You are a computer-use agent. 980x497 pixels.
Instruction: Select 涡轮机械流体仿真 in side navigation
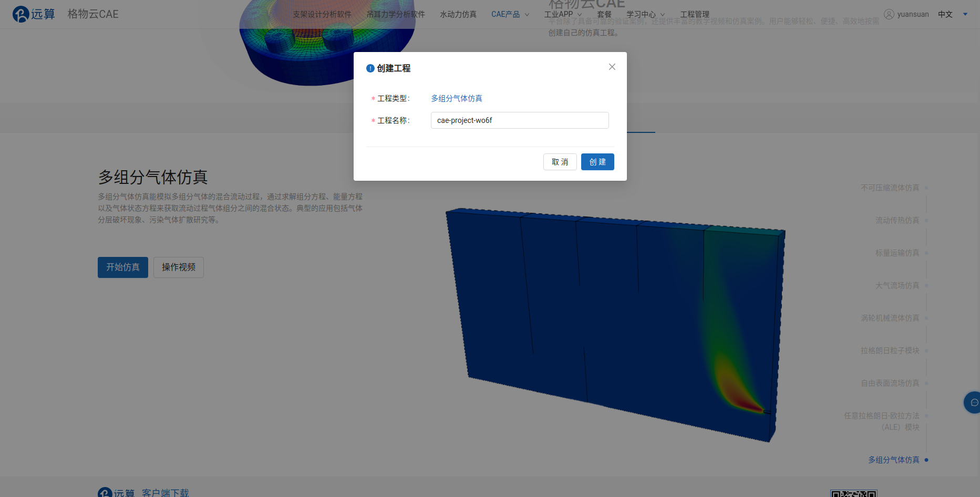click(890, 318)
